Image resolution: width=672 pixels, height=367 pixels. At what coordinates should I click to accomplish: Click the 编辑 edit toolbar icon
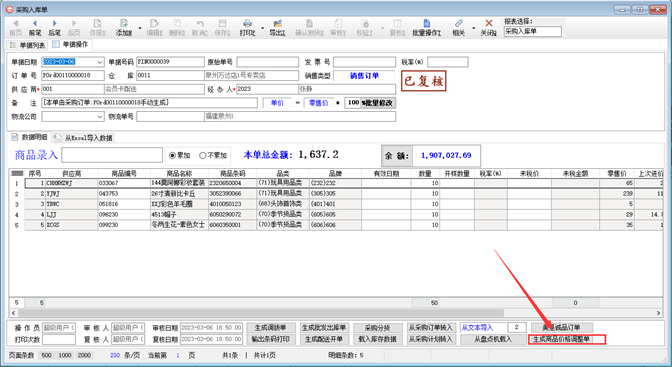[x=154, y=24]
